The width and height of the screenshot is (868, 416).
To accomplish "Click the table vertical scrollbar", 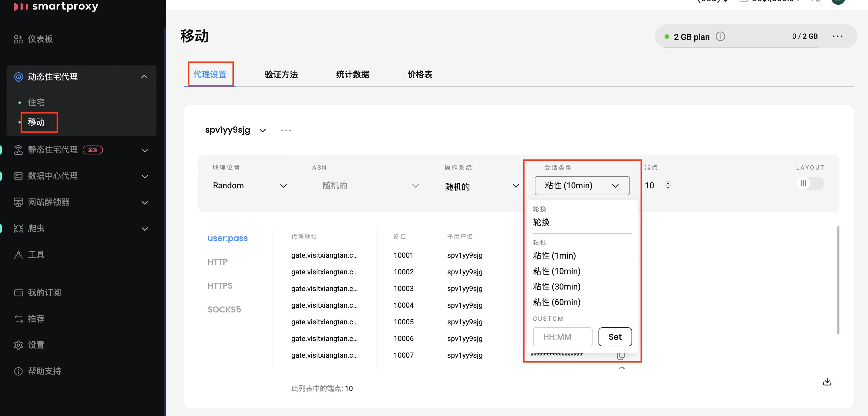I will [838, 280].
